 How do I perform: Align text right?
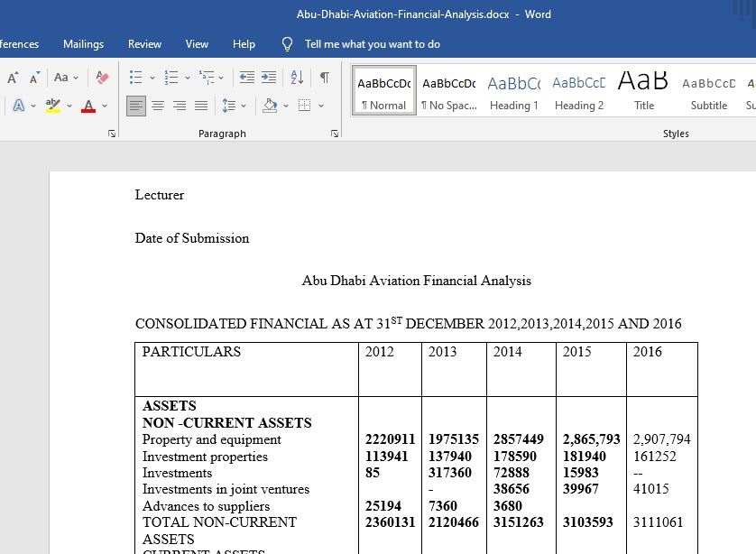180,105
